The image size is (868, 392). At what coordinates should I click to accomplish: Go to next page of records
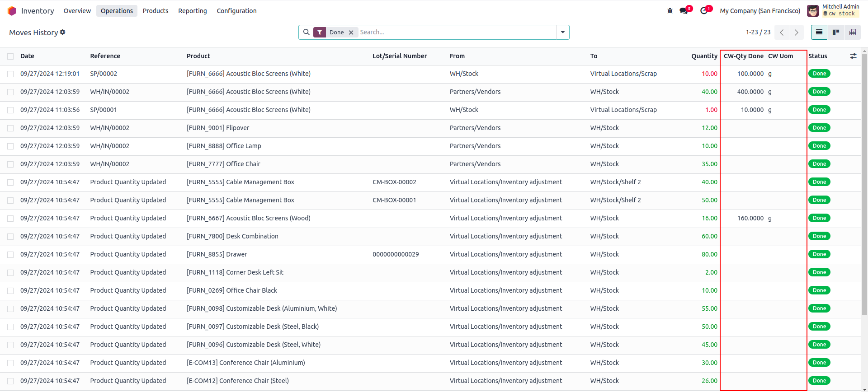point(797,33)
